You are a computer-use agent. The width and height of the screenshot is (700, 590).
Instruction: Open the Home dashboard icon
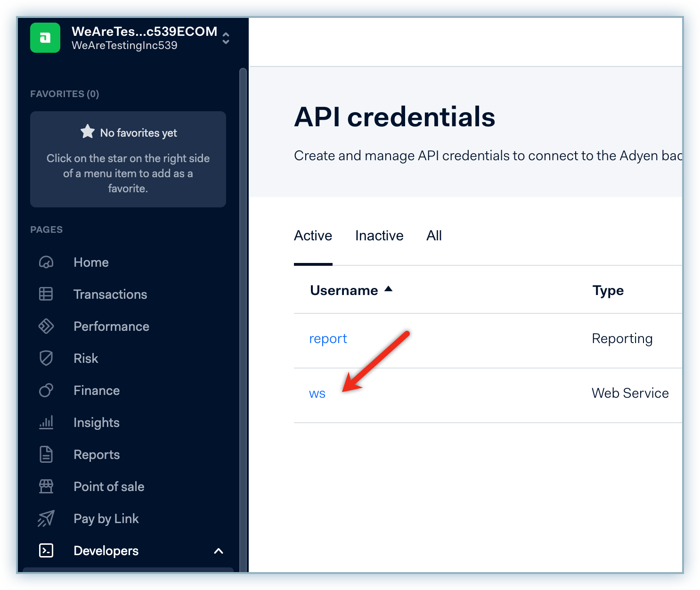point(46,262)
